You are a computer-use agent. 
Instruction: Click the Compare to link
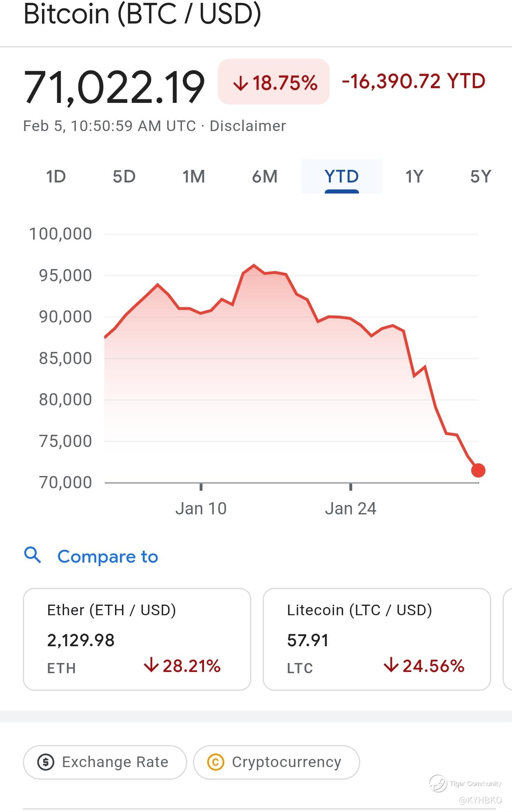(108, 556)
